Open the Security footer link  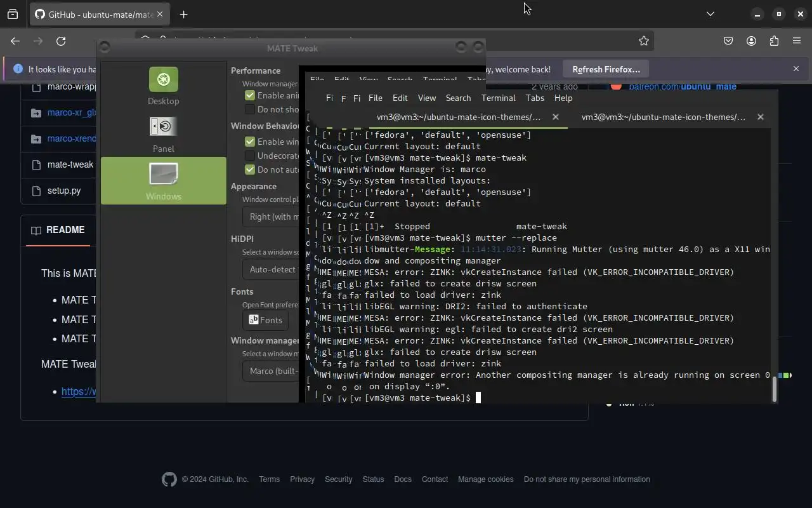(338, 479)
